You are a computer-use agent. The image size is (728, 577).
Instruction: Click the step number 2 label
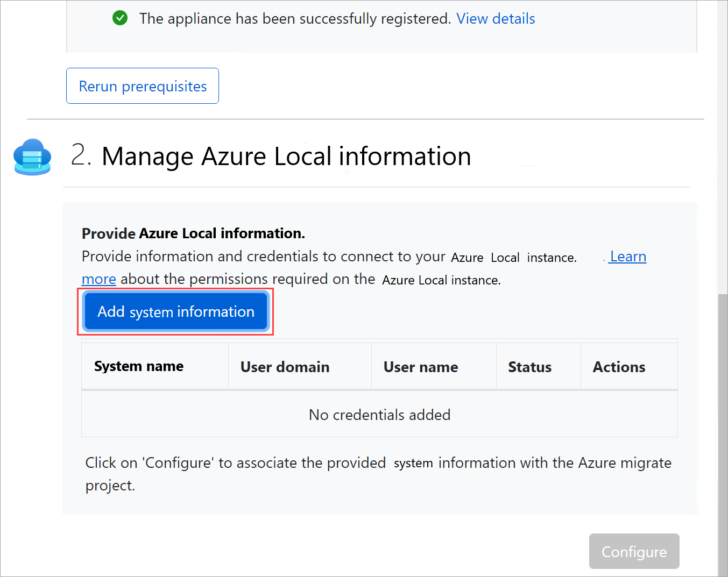(x=81, y=155)
